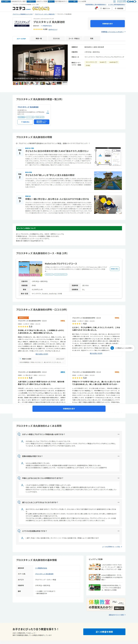Select the first gallery thumbnail
Viewport: 138px width, 644px height.
tap(15, 83)
